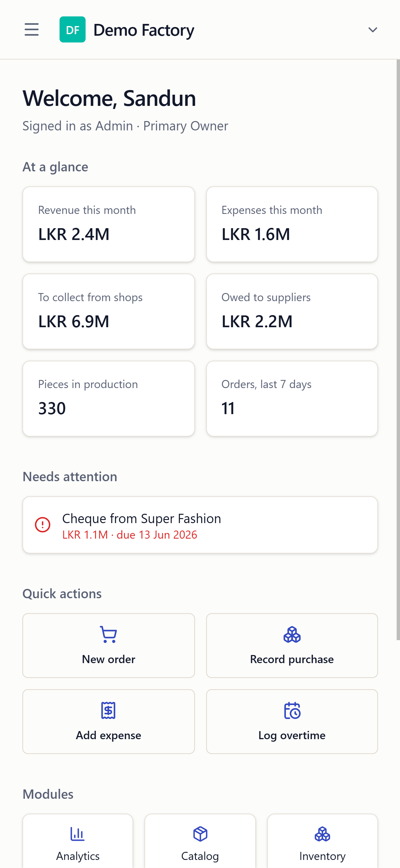Screen dimensions: 400x868
Task: Click the boxes Inventory module icon
Action: click(322, 834)
